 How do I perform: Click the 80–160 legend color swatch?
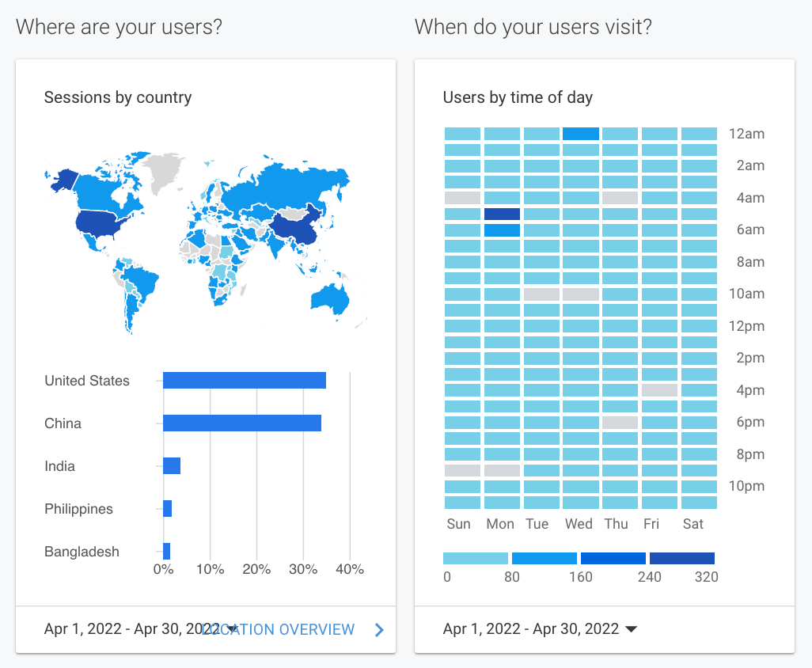(x=544, y=559)
